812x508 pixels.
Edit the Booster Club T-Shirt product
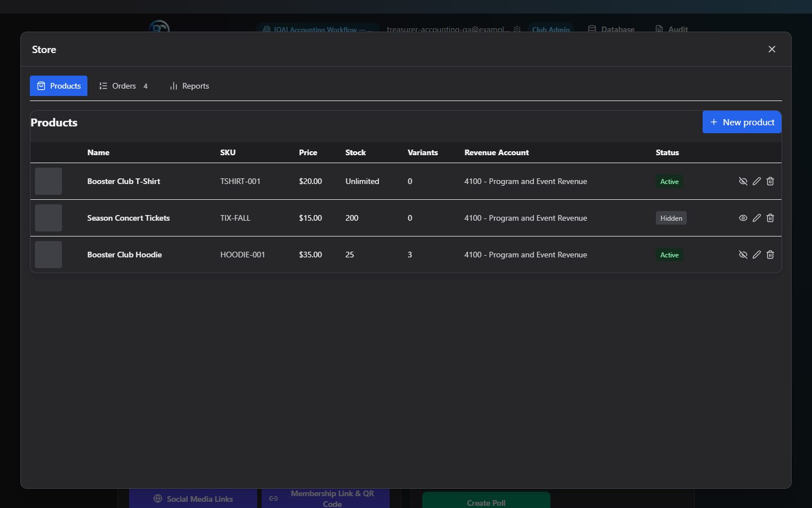757,181
